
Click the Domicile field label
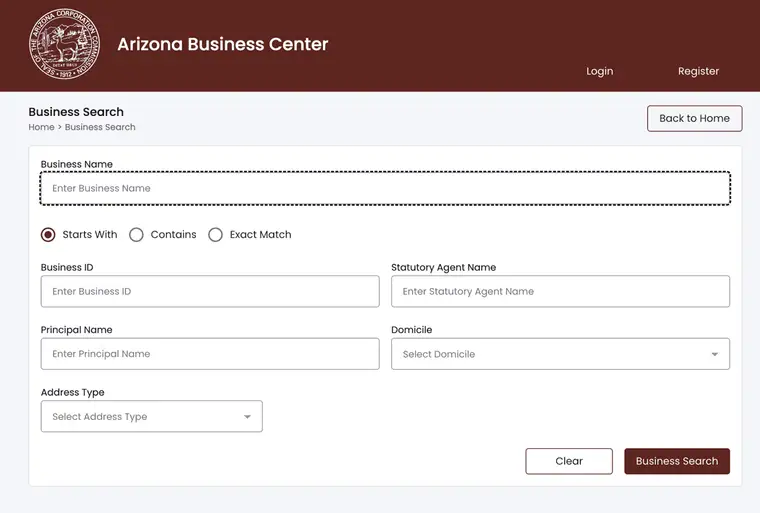click(412, 330)
